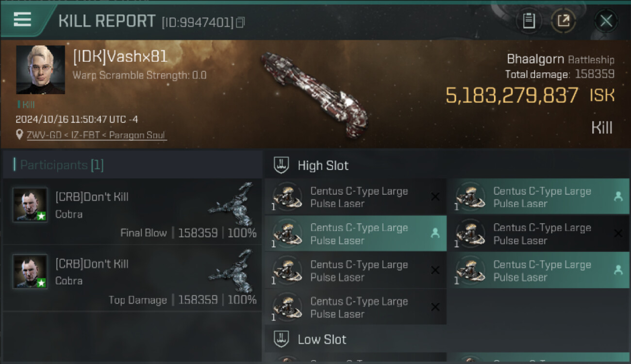631x364 pixels.
Task: Open the ZWV-GD location link
Action: coord(97,135)
